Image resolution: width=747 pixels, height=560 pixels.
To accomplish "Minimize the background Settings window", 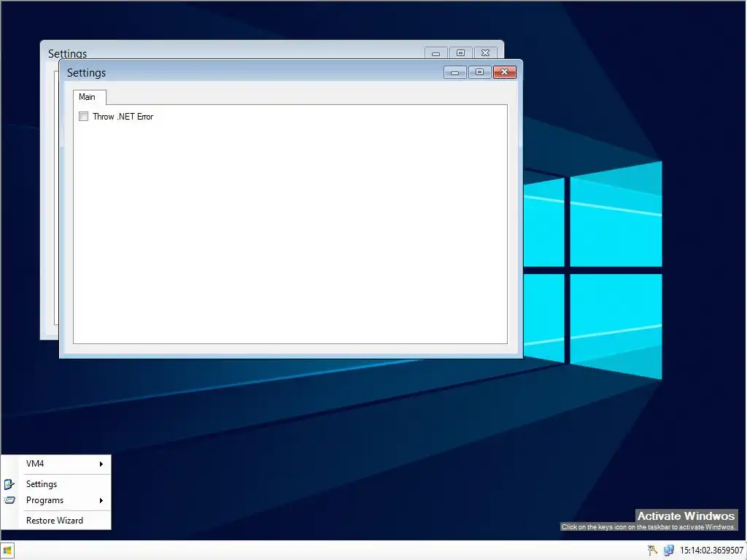I will 436,52.
